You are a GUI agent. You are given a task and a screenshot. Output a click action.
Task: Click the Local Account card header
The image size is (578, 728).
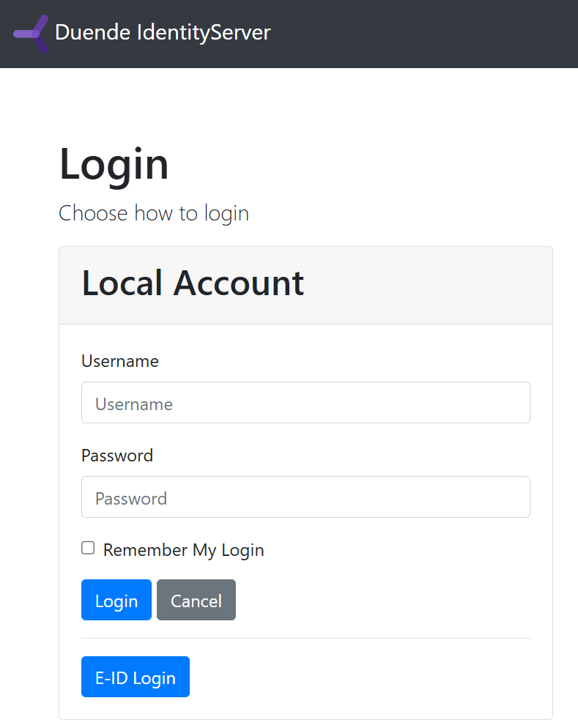410,285
